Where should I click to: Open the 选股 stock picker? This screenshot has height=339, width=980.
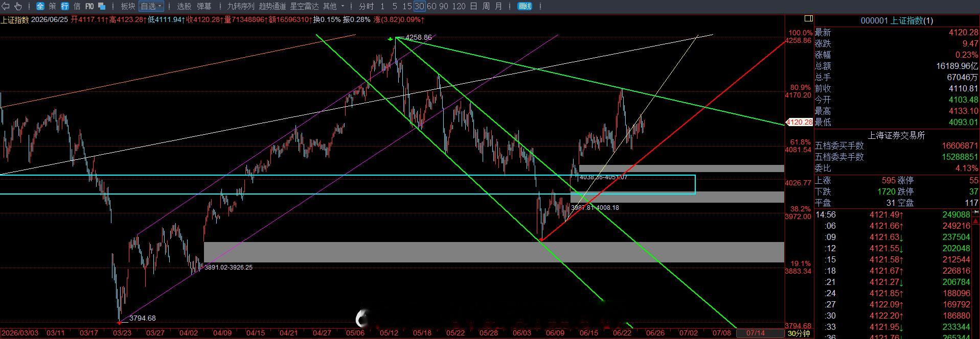tap(184, 6)
